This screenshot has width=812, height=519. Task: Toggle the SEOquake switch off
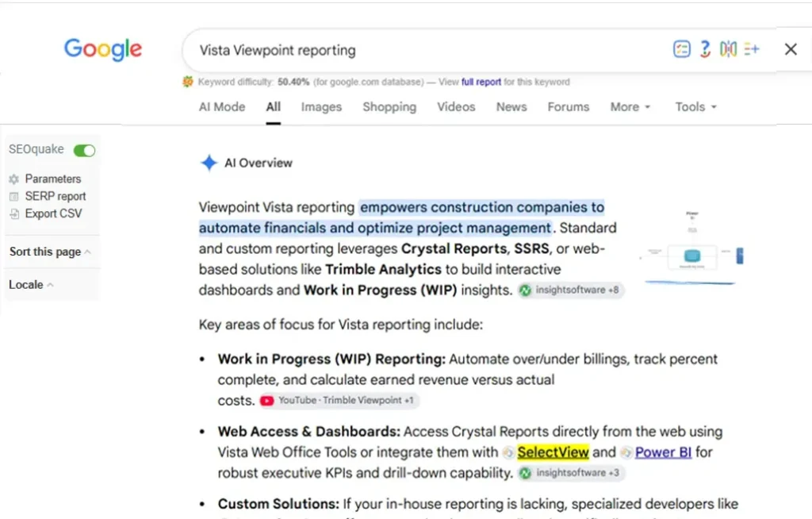[84, 150]
